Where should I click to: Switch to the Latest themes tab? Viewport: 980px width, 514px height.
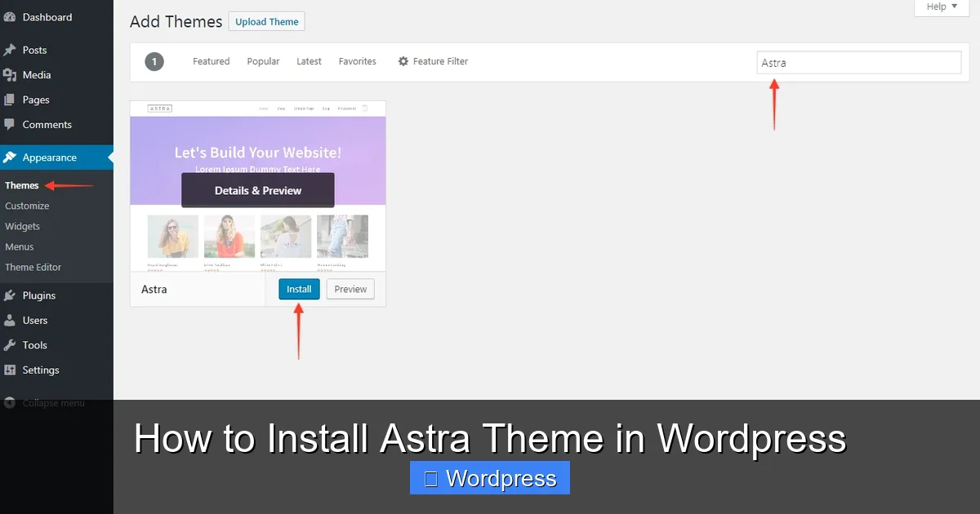[x=309, y=61]
